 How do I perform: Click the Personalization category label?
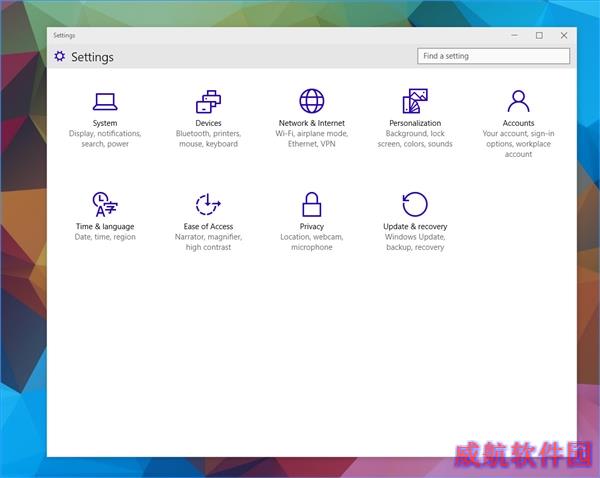[x=415, y=123]
